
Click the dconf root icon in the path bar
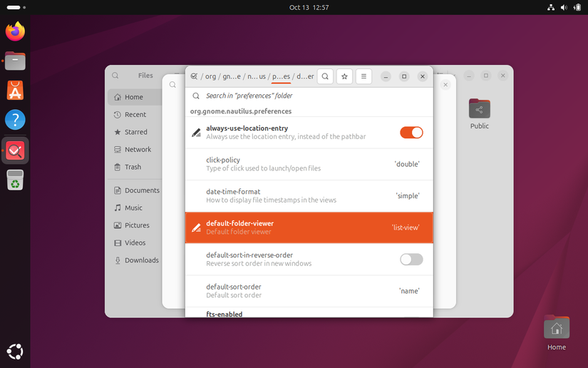[194, 76]
